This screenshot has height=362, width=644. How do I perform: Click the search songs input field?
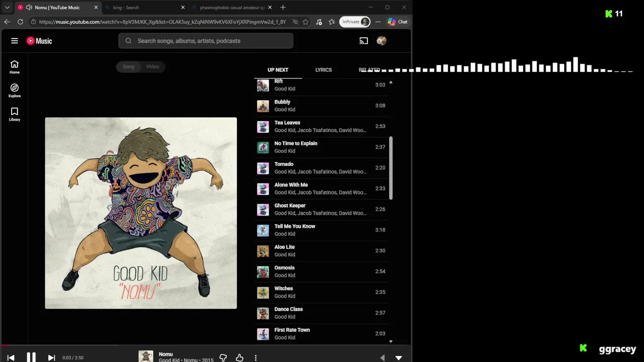click(x=206, y=41)
